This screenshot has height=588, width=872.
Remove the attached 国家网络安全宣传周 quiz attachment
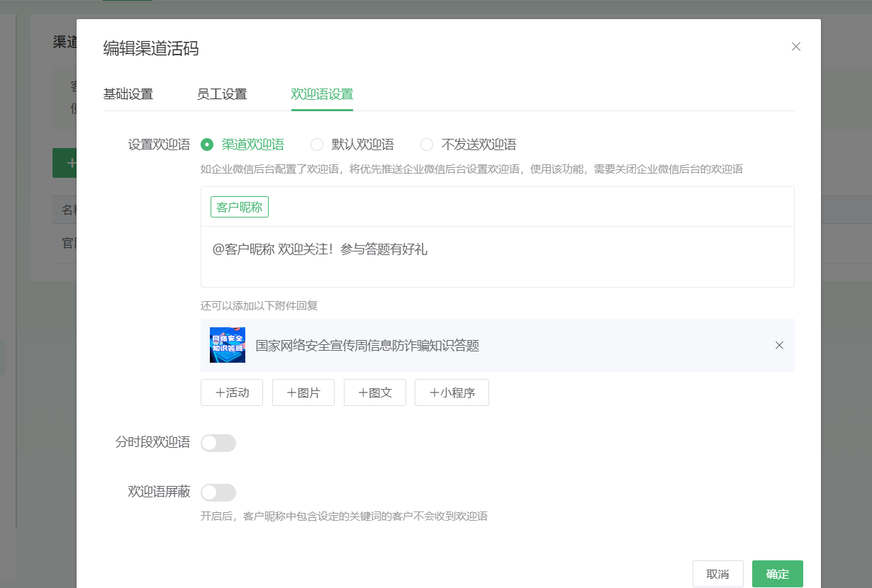779,346
